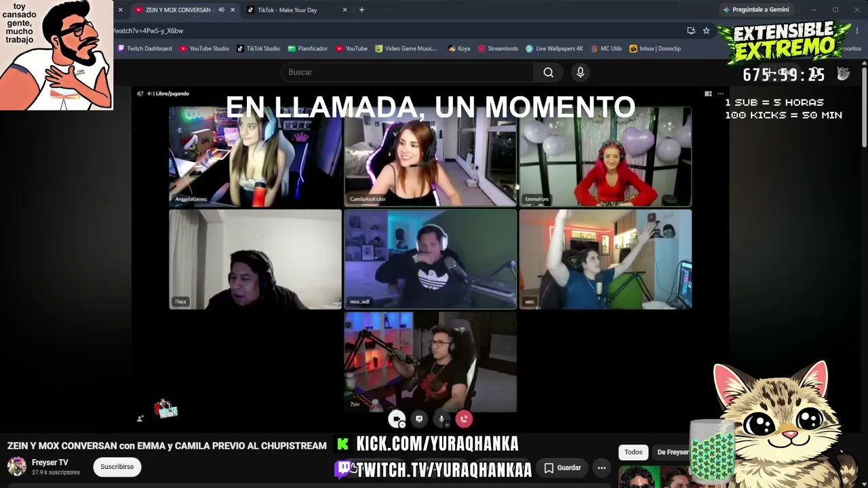Toggle the camera button in call controls
This screenshot has width=868, height=488.
pyautogui.click(x=397, y=420)
